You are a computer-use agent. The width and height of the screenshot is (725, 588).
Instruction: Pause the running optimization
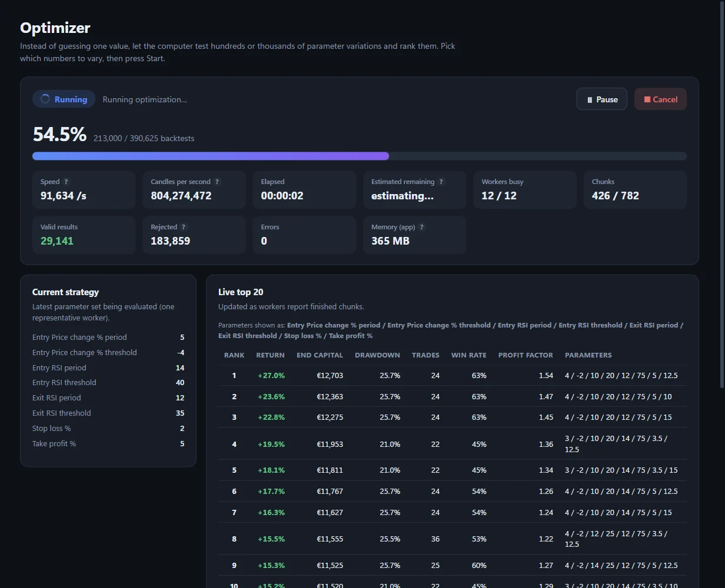click(601, 99)
